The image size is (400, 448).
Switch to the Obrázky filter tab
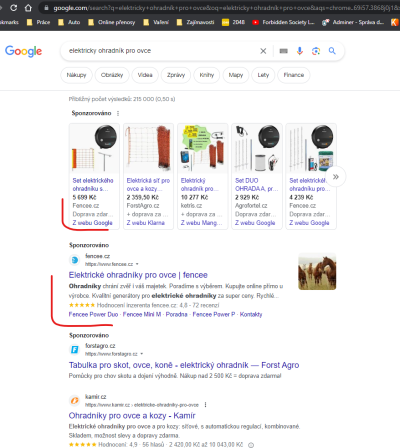(x=112, y=75)
